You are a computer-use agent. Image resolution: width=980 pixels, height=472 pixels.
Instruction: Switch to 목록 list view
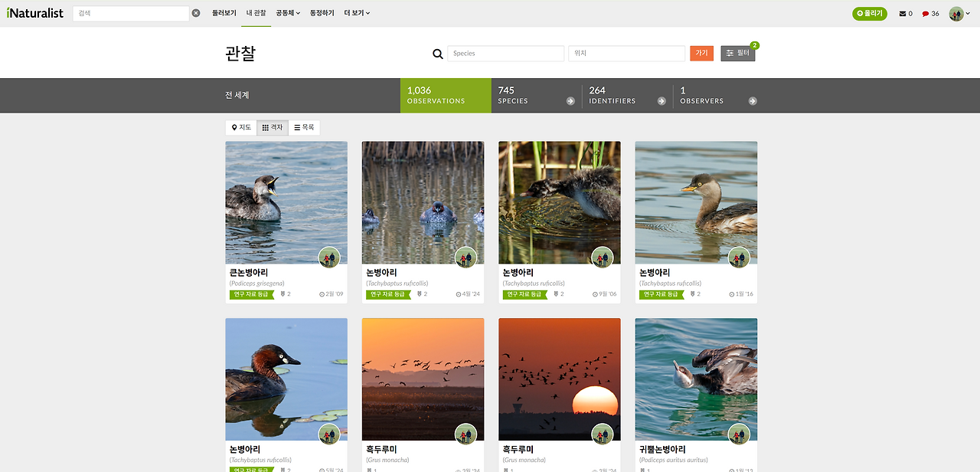(x=304, y=127)
